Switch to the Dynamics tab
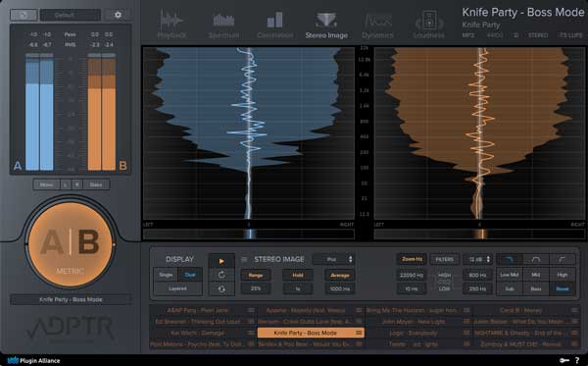The height and width of the screenshot is (366, 588). pos(377,24)
